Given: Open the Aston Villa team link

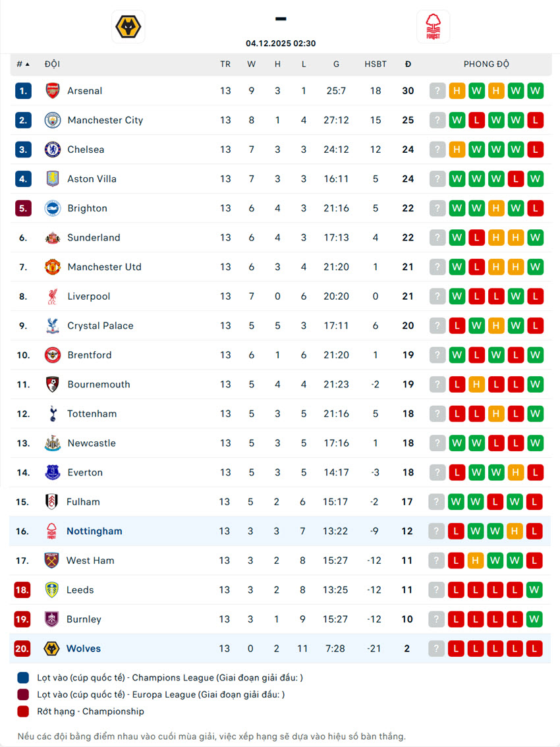Looking at the screenshot, I should coord(91,179).
